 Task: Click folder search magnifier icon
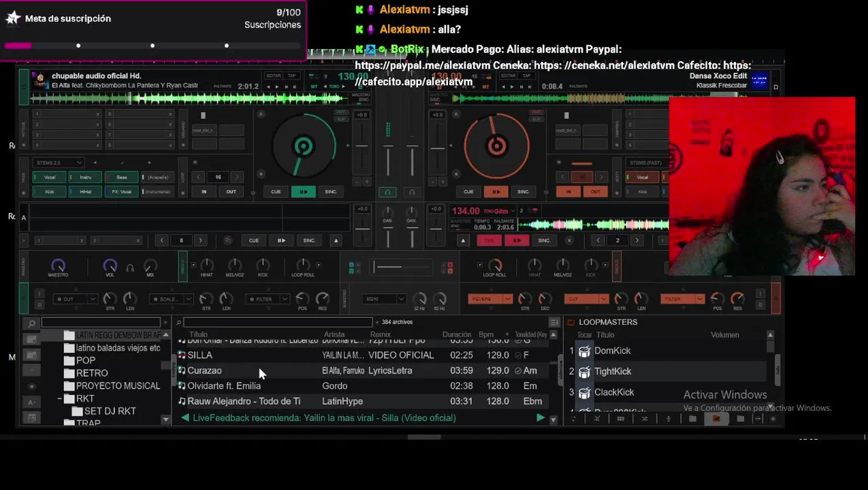click(31, 323)
